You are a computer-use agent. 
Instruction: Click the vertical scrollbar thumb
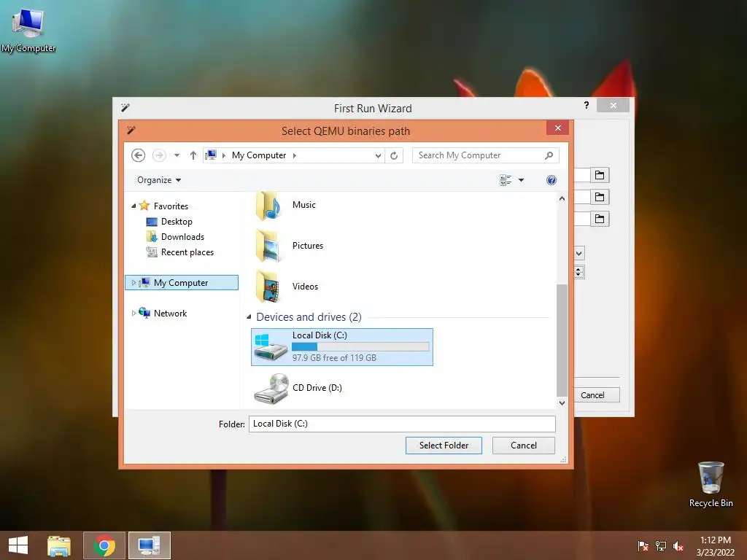[x=562, y=340]
